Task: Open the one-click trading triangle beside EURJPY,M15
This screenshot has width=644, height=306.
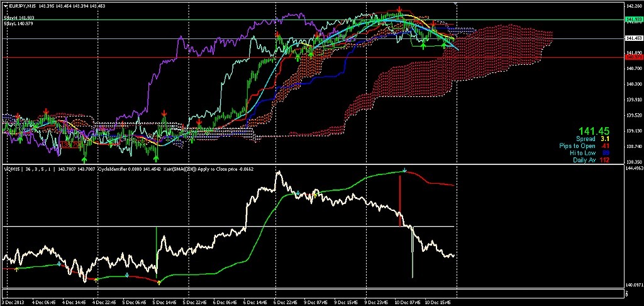Action: [x=4, y=4]
